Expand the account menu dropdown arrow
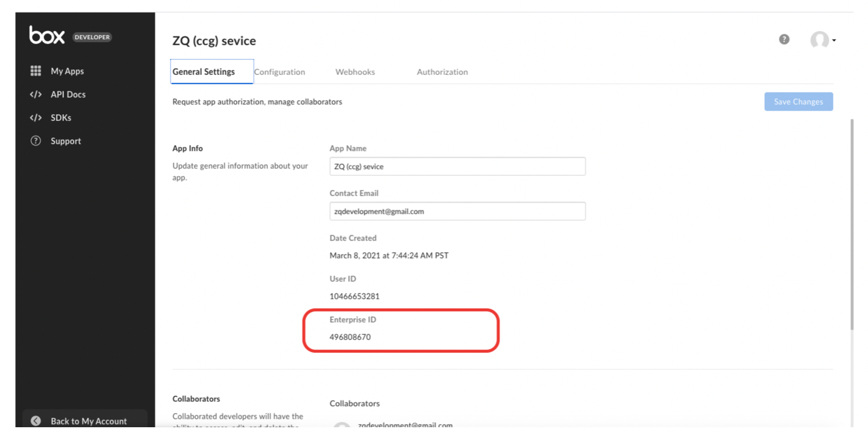The image size is (868, 438). pyautogui.click(x=834, y=40)
